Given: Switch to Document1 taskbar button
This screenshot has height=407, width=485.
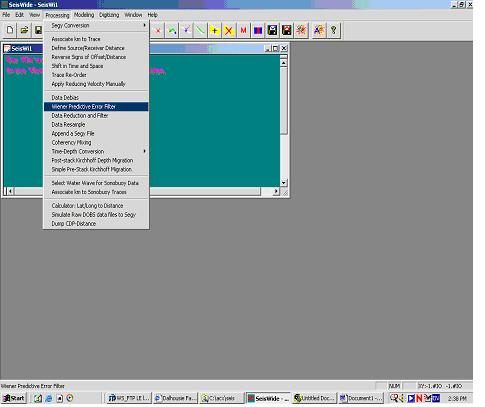Looking at the screenshot, I should tap(361, 398).
